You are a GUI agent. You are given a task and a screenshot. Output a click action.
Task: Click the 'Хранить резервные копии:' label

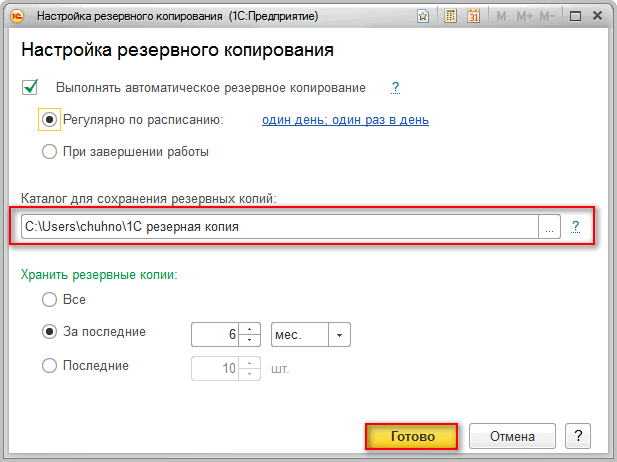click(x=99, y=275)
